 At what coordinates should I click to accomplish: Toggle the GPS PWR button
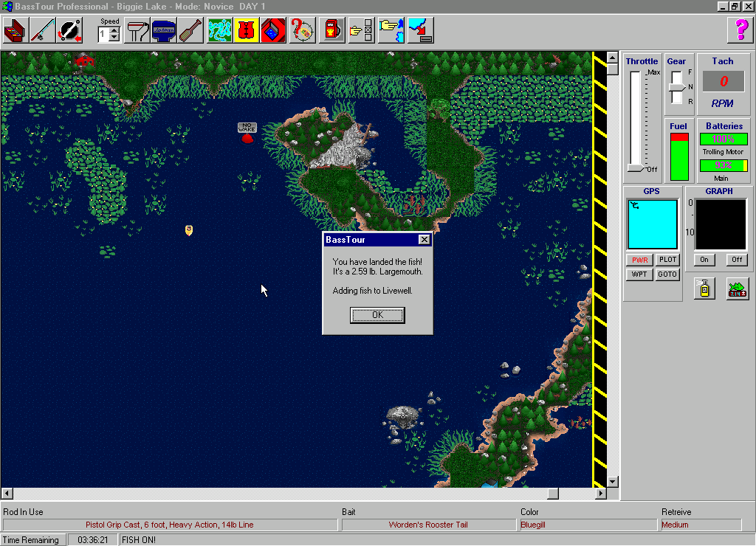640,260
